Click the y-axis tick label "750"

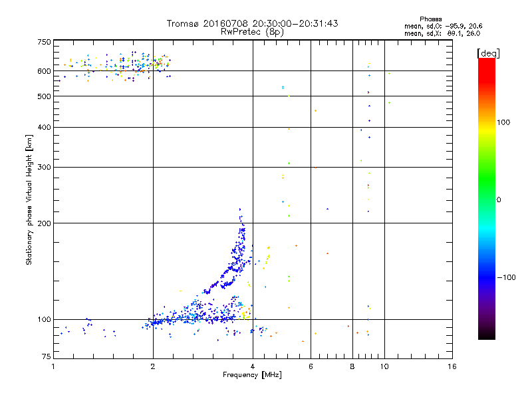tap(44, 42)
